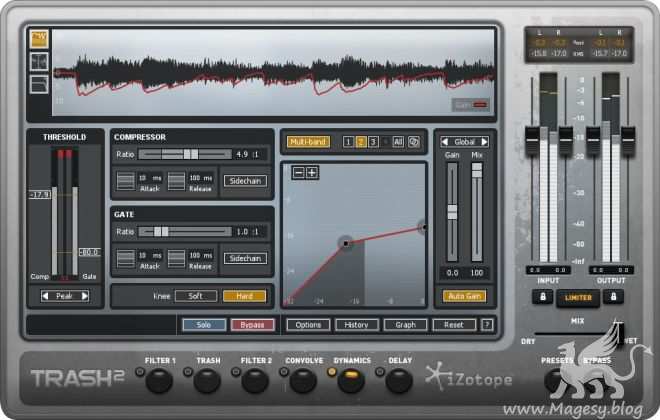
Task: Toggle Delay module power LED
Action: point(380,372)
